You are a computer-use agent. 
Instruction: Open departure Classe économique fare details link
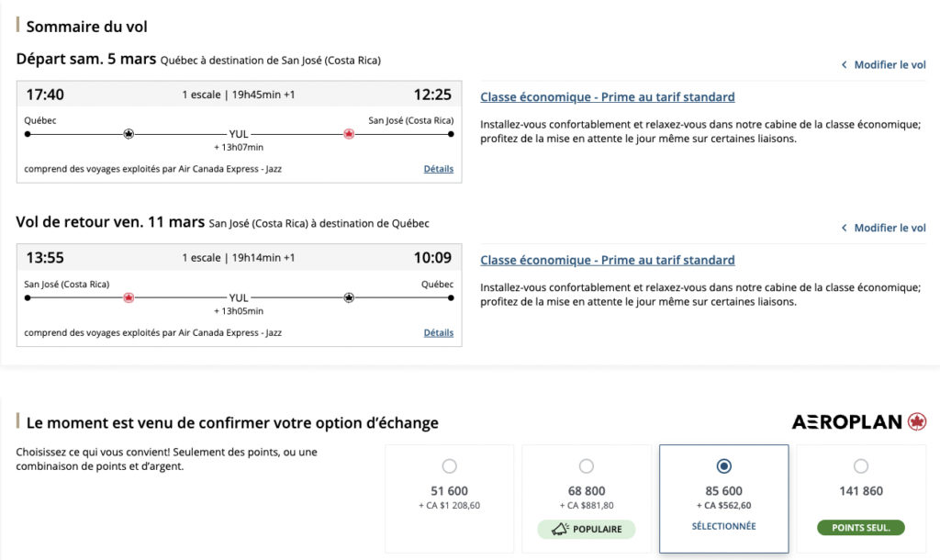[607, 97]
